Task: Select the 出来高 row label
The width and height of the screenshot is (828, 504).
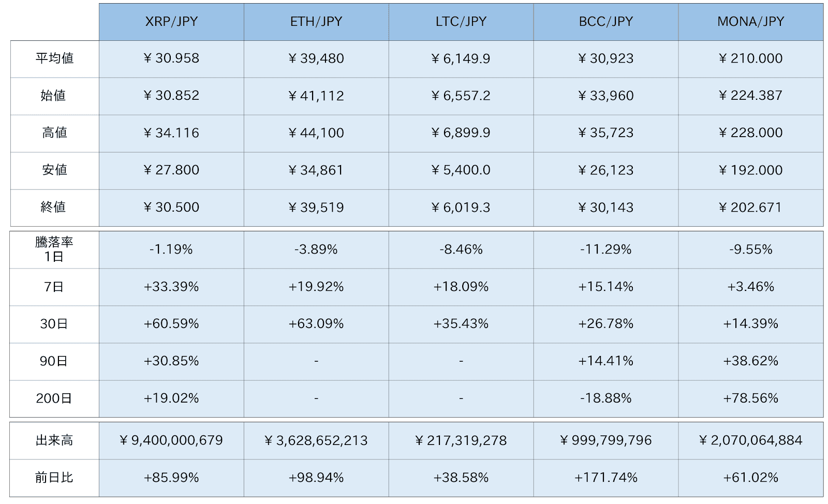Action: (54, 440)
